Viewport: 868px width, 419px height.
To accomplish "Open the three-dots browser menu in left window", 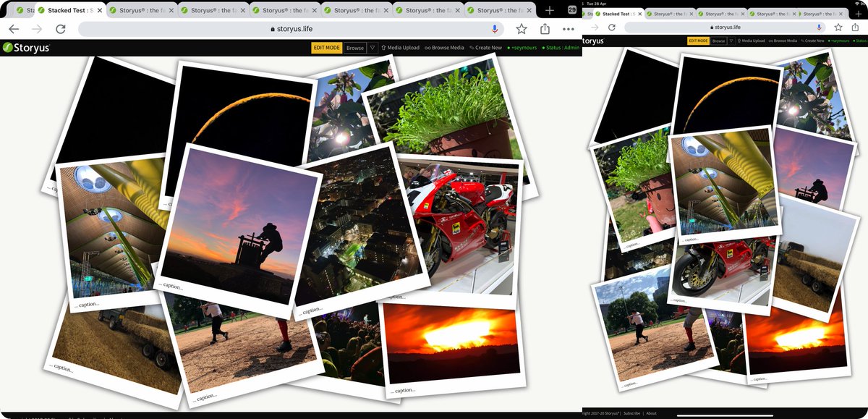I will tap(569, 29).
